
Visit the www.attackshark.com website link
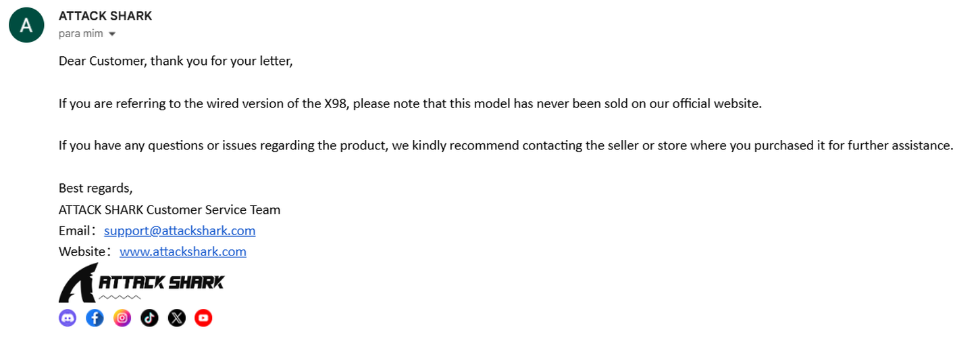[183, 251]
